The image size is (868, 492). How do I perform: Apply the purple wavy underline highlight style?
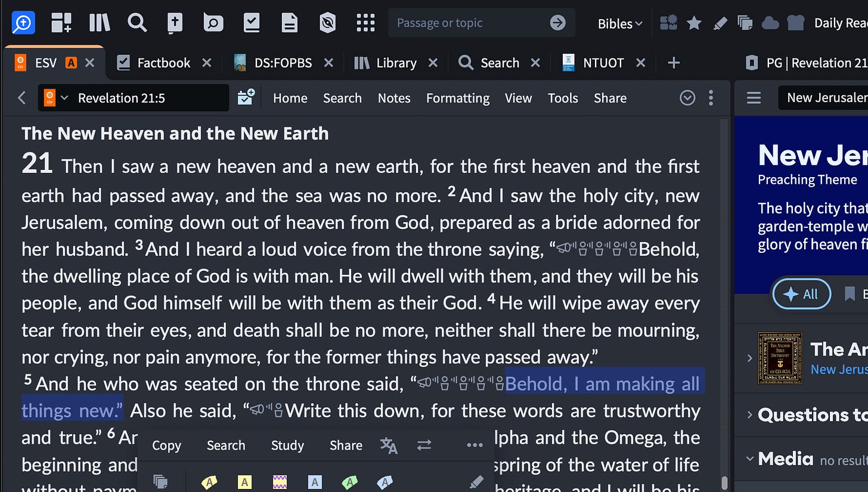point(280,482)
